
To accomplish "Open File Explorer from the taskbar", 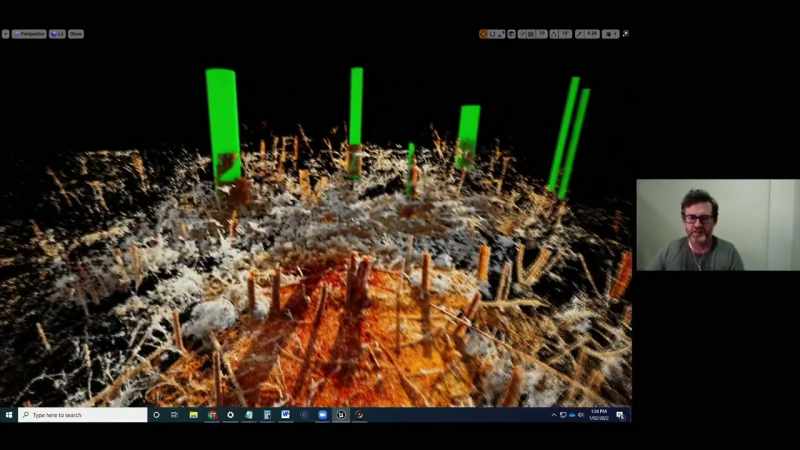I will click(x=193, y=415).
